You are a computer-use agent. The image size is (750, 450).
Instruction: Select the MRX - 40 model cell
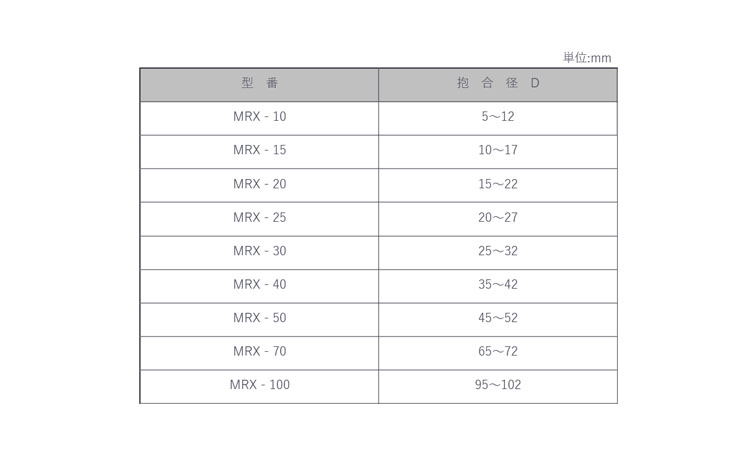pyautogui.click(x=259, y=284)
